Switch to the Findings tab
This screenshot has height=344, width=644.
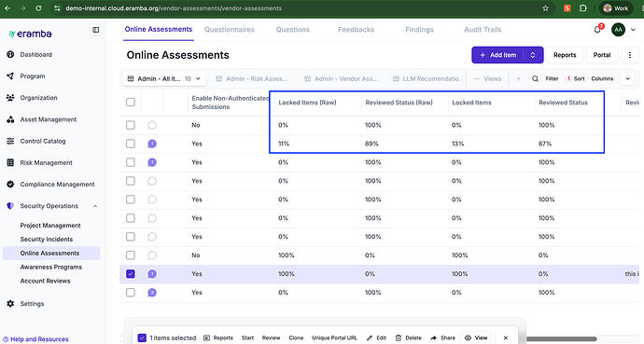[419, 30]
